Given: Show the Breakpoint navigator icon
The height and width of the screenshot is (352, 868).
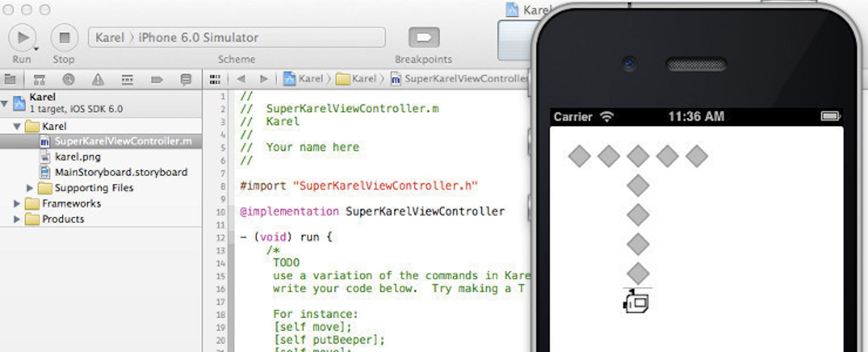Looking at the screenshot, I should click(x=157, y=80).
